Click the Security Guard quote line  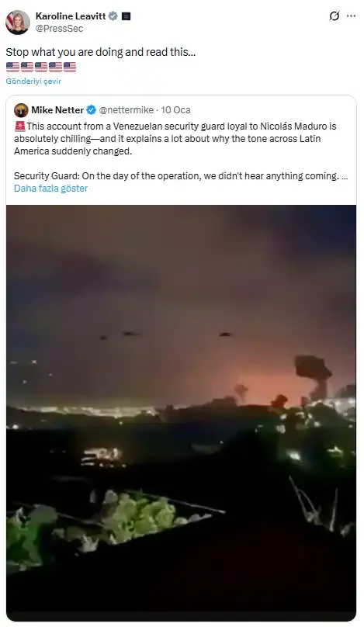(181, 176)
